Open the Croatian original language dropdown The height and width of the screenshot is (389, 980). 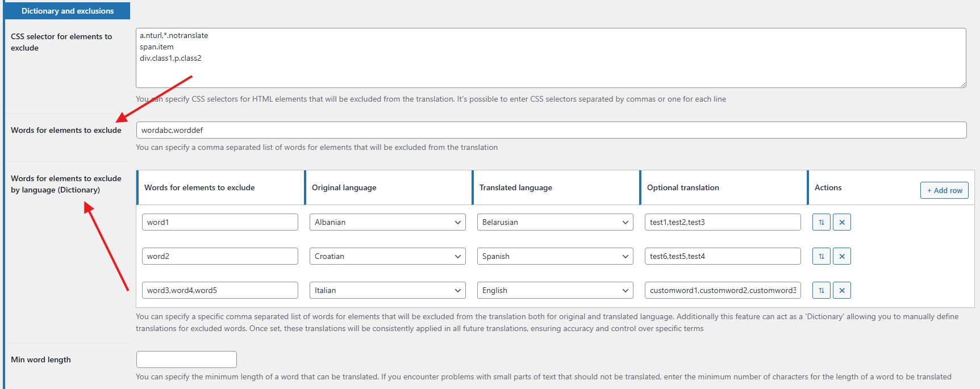[x=387, y=256]
